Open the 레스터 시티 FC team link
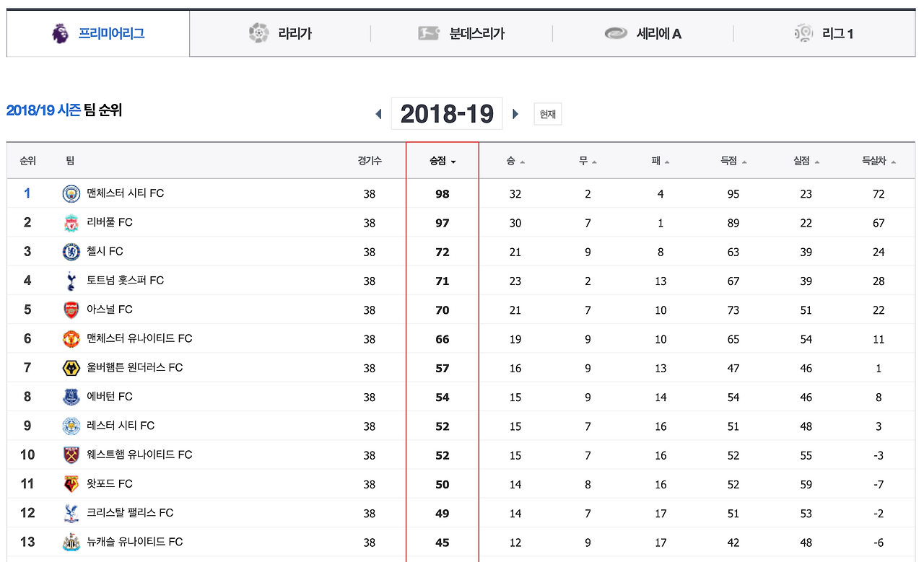The width and height of the screenshot is (924, 562). [x=121, y=426]
